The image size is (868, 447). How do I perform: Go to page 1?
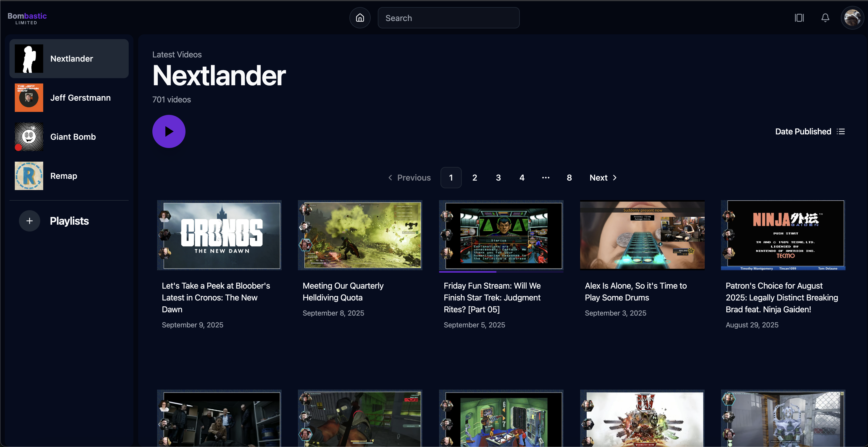point(451,178)
